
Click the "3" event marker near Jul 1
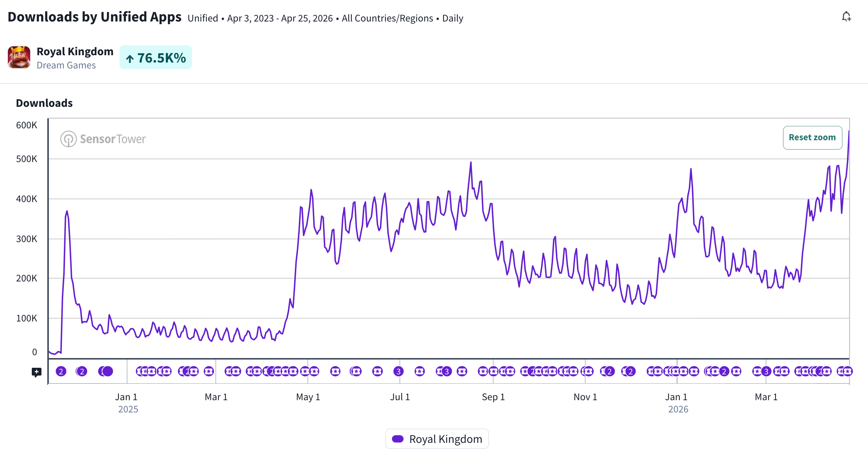point(398,371)
